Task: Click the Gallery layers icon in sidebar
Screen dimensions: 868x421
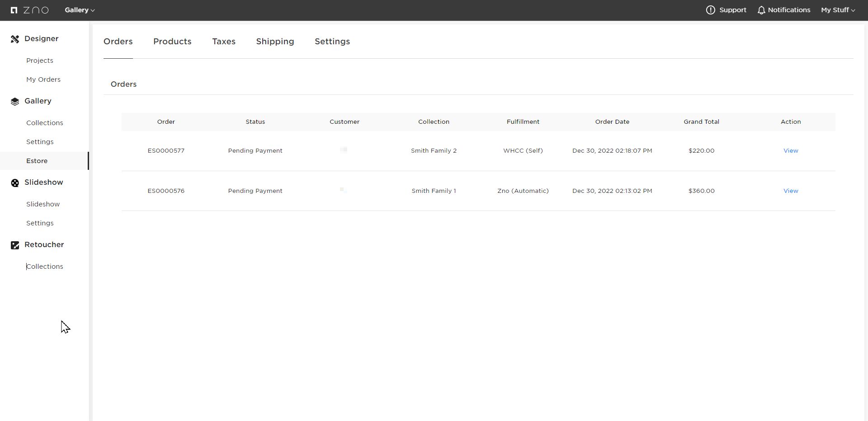Action: (x=15, y=102)
